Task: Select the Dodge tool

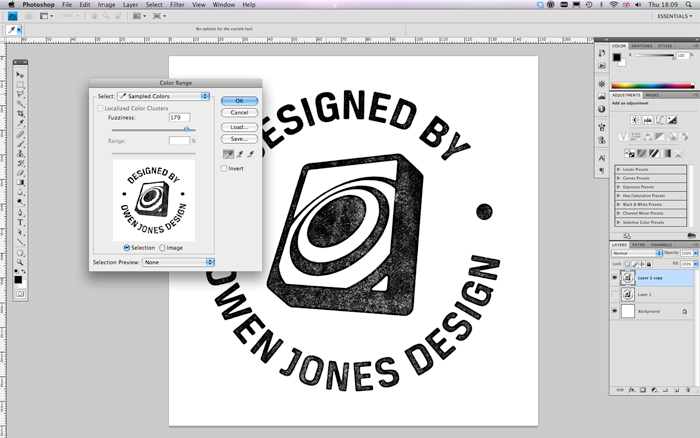Action: (20, 202)
